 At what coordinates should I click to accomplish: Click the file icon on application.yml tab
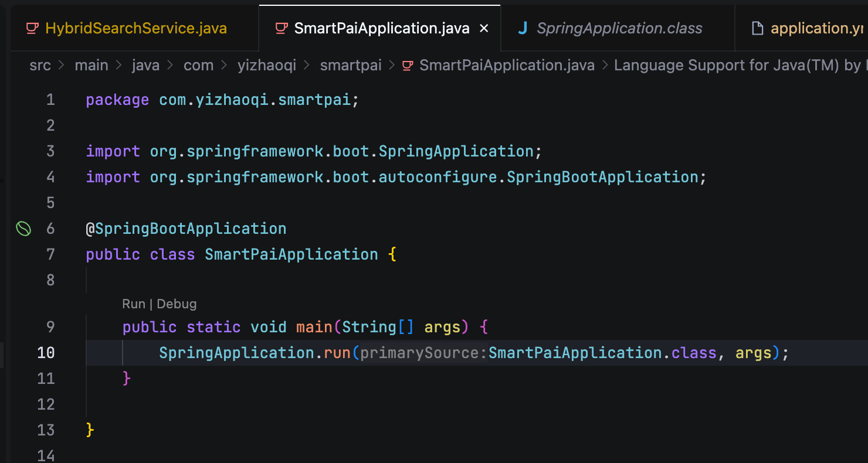click(x=758, y=28)
